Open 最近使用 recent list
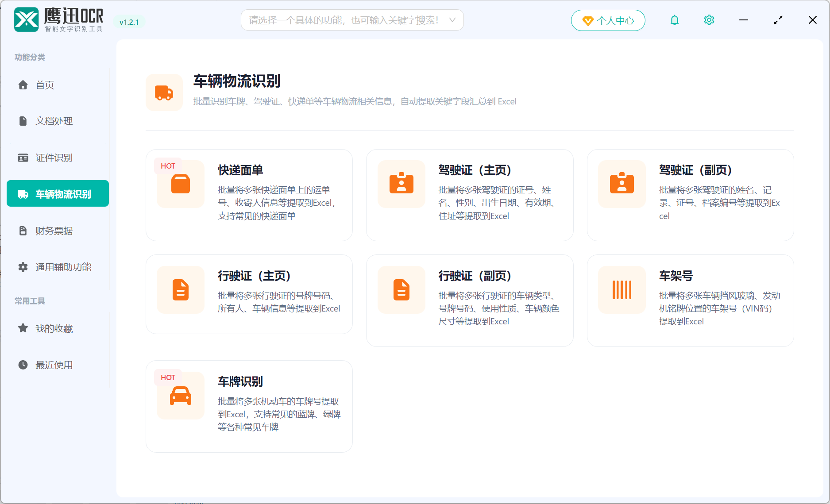 point(58,365)
